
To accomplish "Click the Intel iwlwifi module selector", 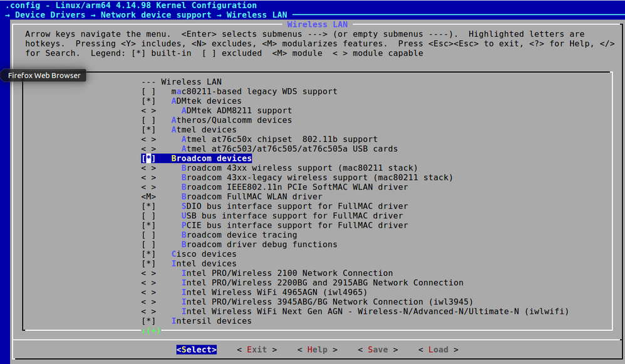I will click(148, 311).
